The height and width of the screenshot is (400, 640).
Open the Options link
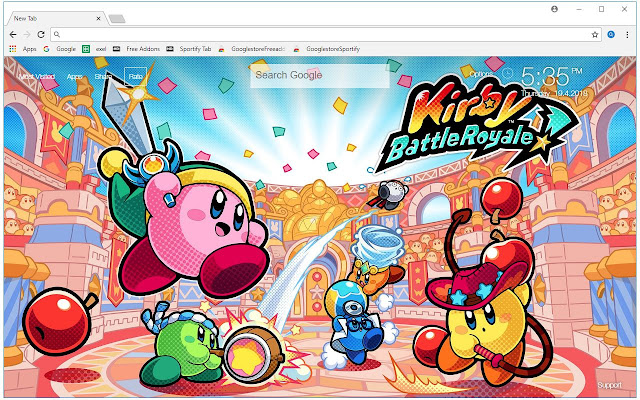tap(480, 74)
